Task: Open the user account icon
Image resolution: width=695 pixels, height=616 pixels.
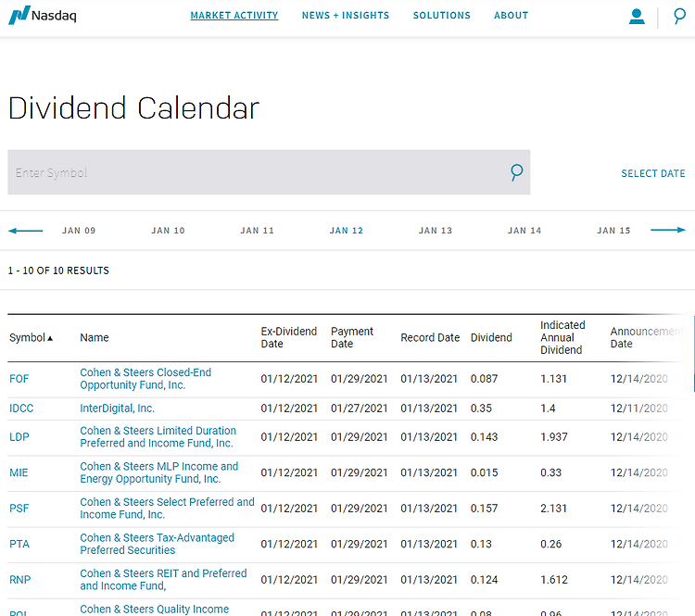Action: point(637,17)
